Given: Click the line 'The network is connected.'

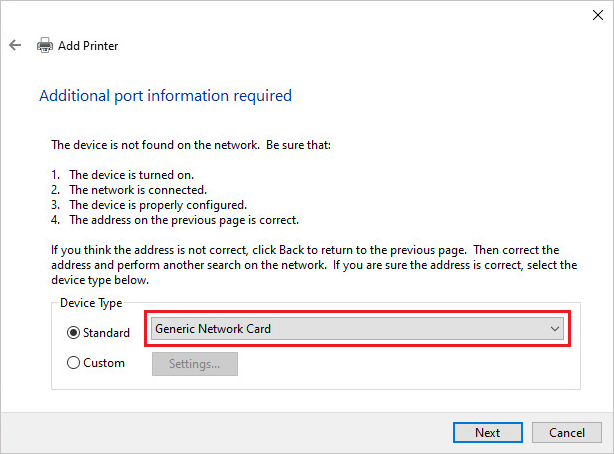Looking at the screenshot, I should pyautogui.click(x=138, y=190).
